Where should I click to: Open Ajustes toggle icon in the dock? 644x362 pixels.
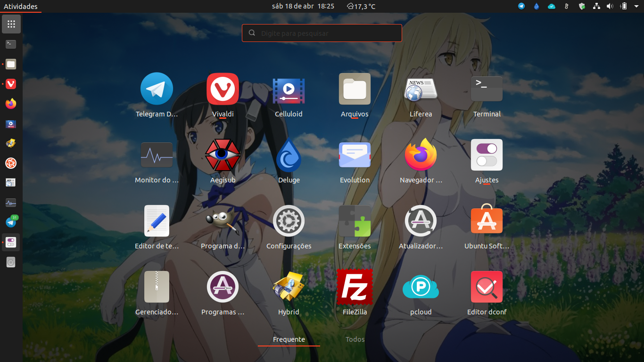point(11,242)
